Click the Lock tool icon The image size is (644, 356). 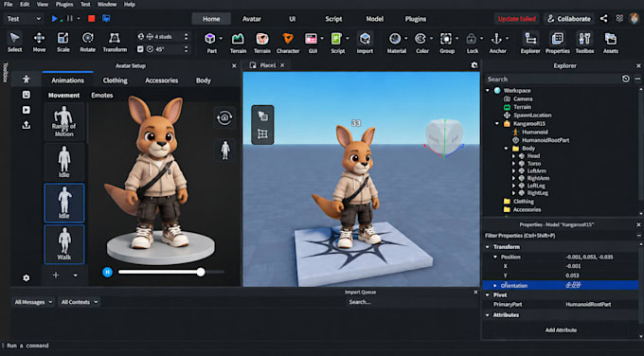tap(472, 43)
